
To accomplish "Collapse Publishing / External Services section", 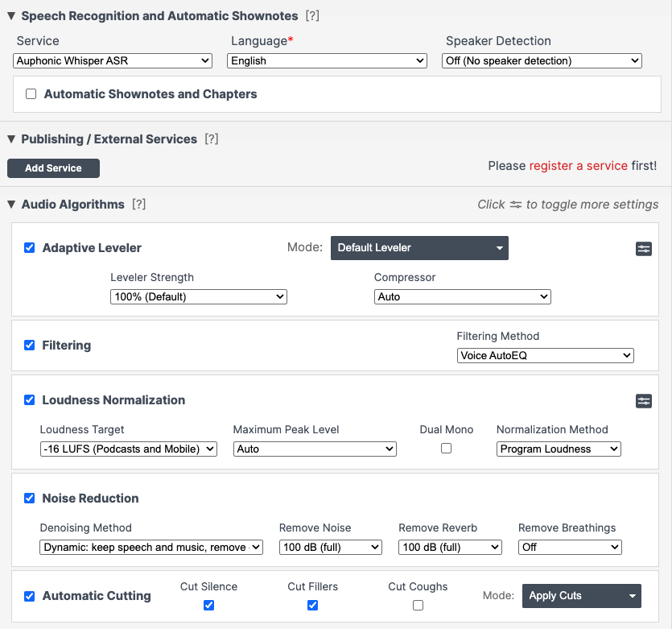I will 11,139.
